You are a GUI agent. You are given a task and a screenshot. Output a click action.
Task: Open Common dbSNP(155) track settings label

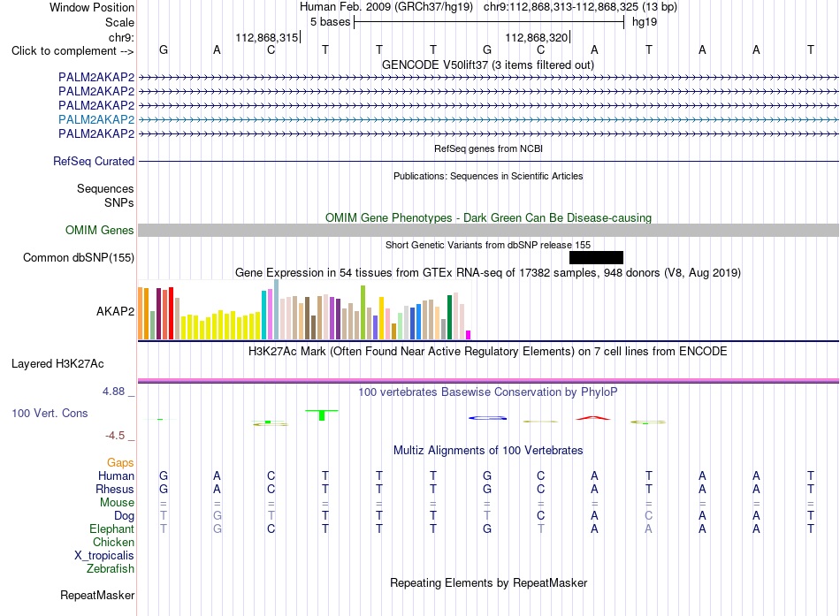[x=79, y=258]
